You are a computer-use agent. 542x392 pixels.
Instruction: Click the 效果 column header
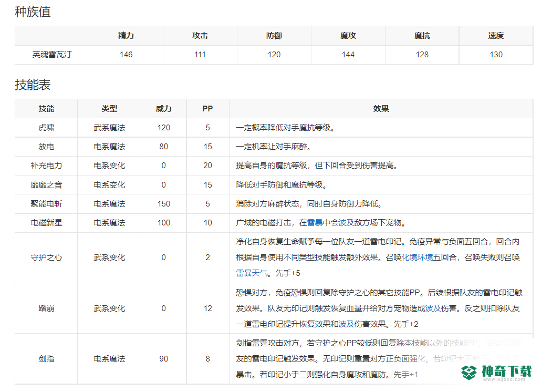381,109
